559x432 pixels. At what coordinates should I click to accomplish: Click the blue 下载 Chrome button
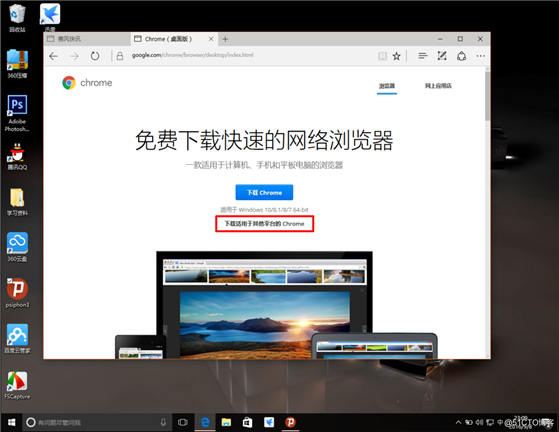click(x=264, y=192)
